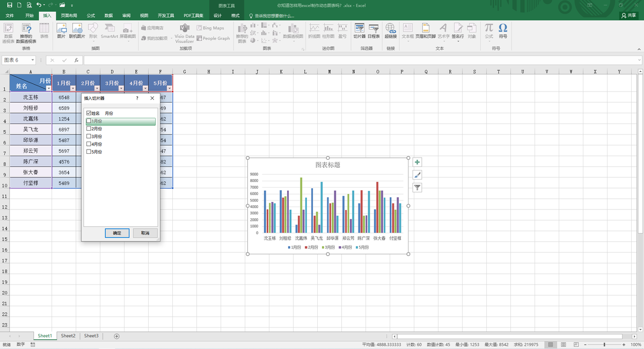Viewport: 644px width, 349px height.
Task: Click Recommended PivotTables (推荐的数据透视表)
Action: click(26, 33)
